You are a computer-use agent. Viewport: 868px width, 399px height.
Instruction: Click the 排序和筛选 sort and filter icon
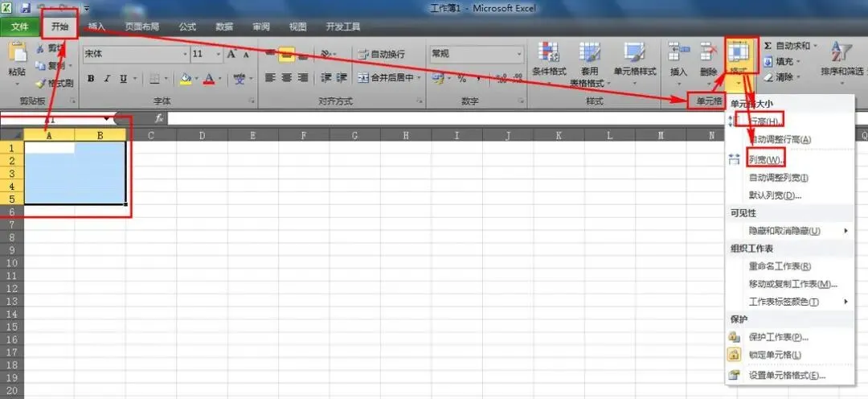coord(841,51)
